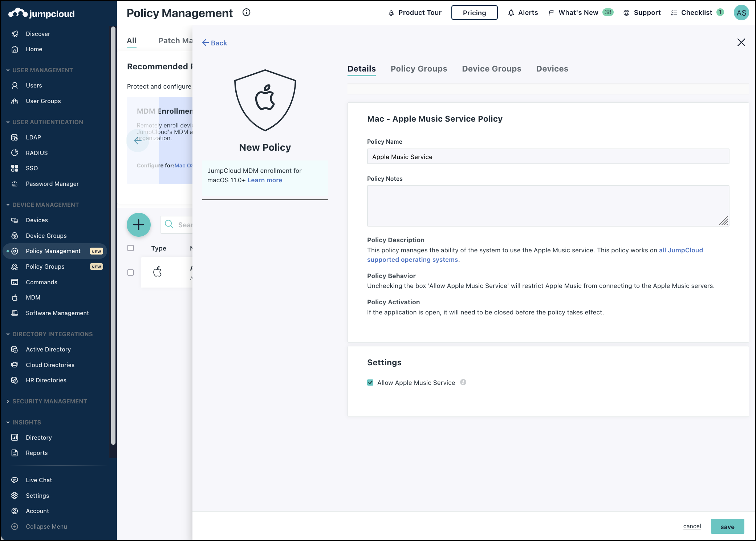Collapse the User Management section
The width and height of the screenshot is (756, 541).
[8, 70]
